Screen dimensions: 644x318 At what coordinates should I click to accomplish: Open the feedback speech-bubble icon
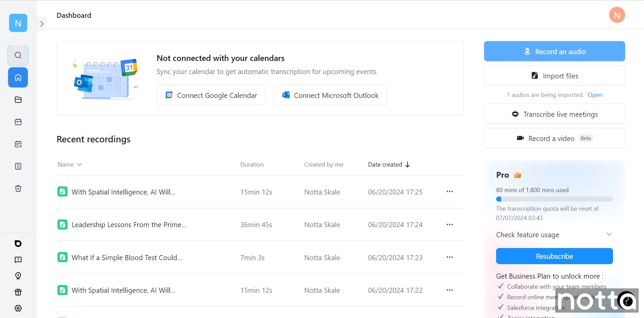click(x=18, y=260)
